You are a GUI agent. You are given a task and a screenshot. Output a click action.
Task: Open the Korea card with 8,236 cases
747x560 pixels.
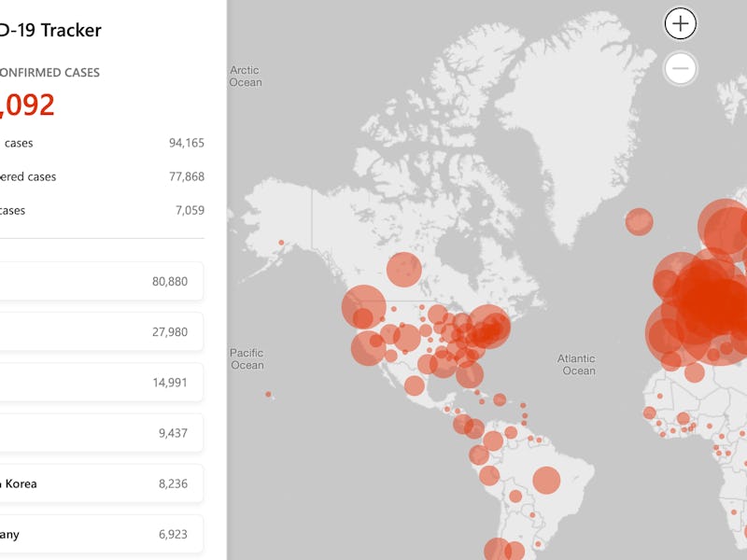(101, 483)
